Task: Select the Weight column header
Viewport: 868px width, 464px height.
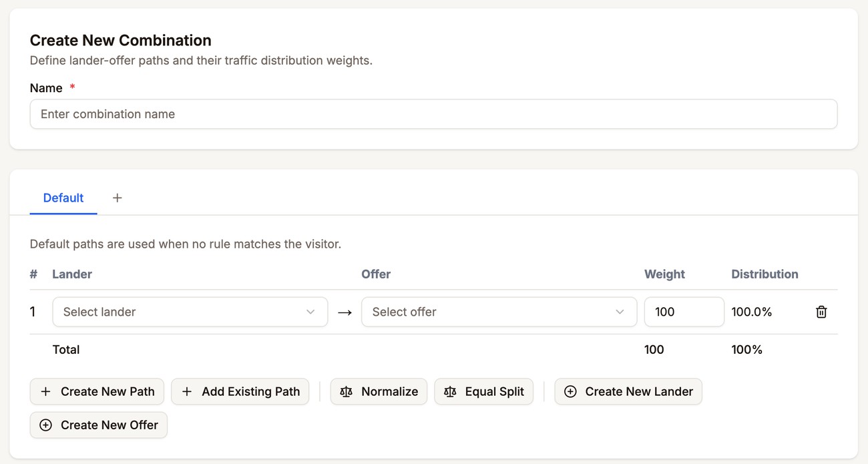Action: [x=664, y=274]
